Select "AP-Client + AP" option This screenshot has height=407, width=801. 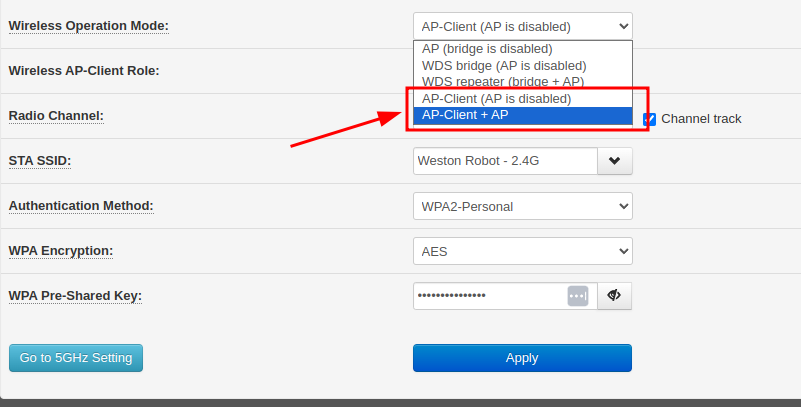click(x=522, y=115)
